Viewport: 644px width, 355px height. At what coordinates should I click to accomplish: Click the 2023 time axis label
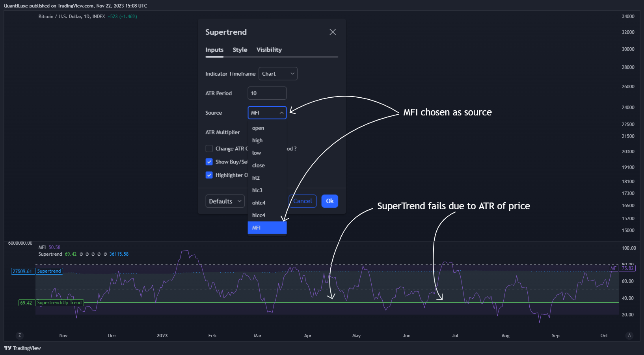pyautogui.click(x=162, y=336)
